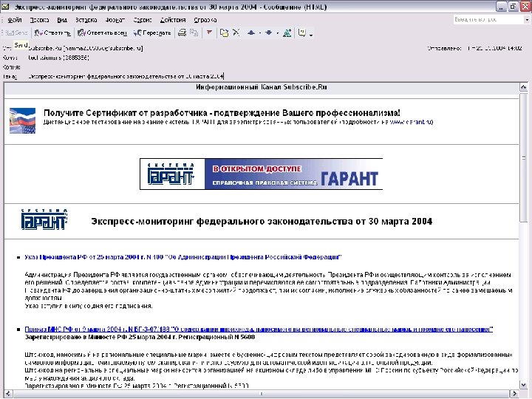This screenshot has width=532, height=399.
Task: Open the Вставка menu
Action: pyautogui.click(x=86, y=20)
